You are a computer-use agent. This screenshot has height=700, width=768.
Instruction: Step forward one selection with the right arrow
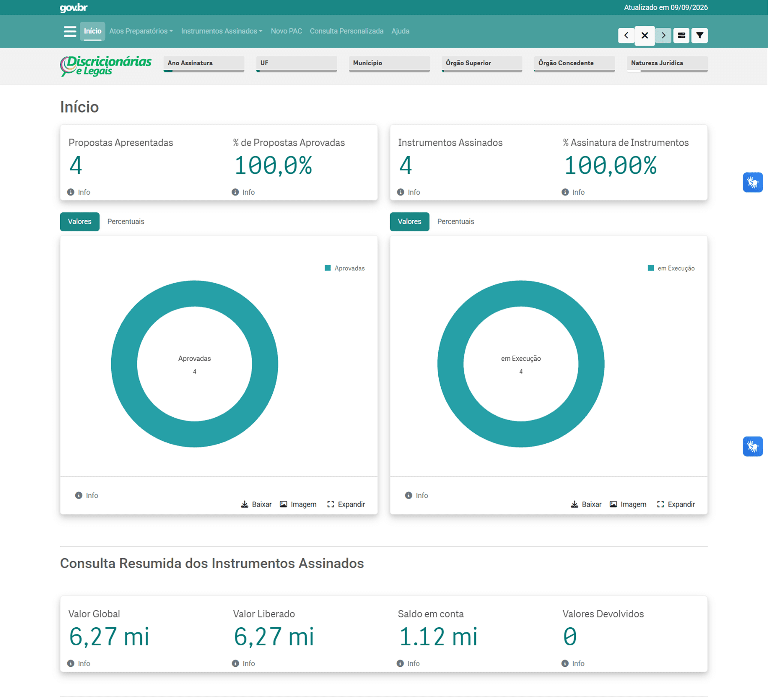(663, 35)
